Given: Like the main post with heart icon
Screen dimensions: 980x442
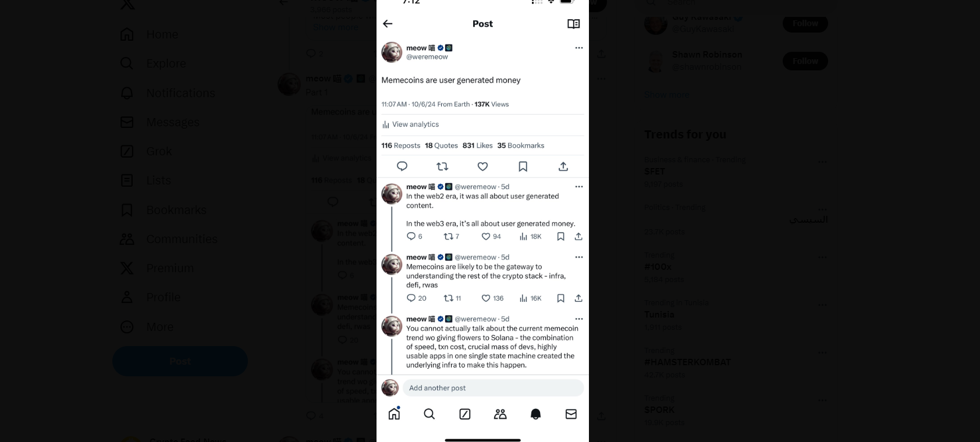Looking at the screenshot, I should pos(482,166).
